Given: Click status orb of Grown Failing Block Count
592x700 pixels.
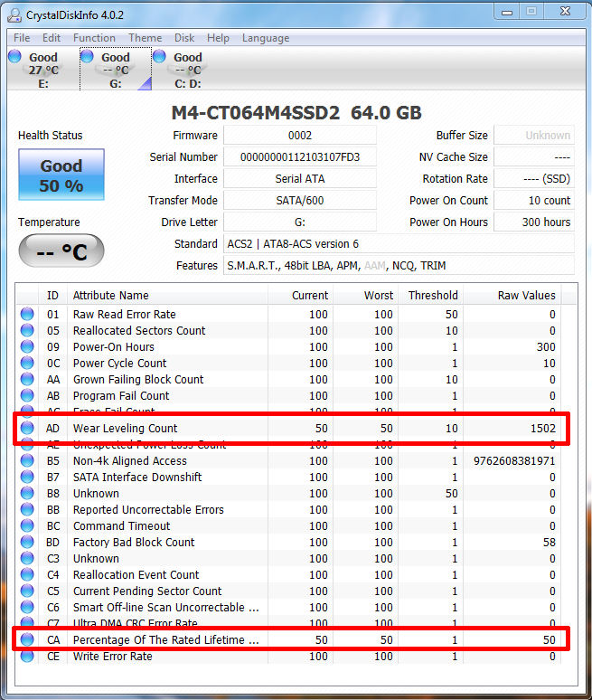Looking at the screenshot, I should tap(27, 379).
